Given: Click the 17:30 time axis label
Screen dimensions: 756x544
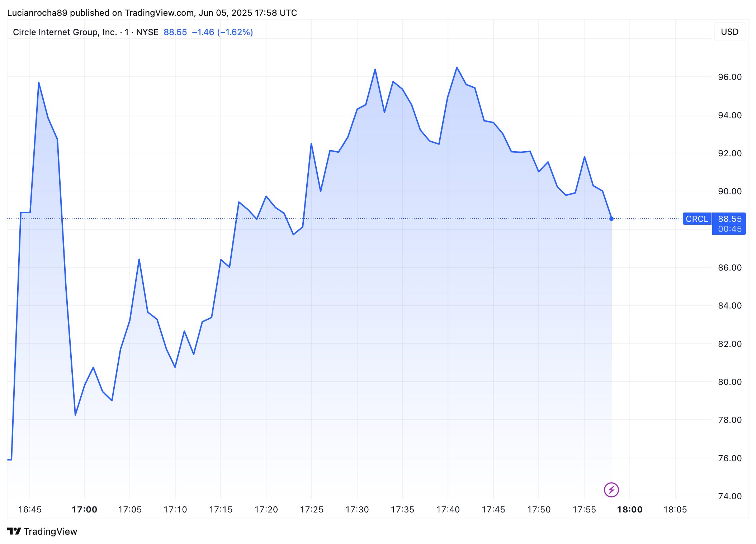Looking at the screenshot, I should click(357, 509).
